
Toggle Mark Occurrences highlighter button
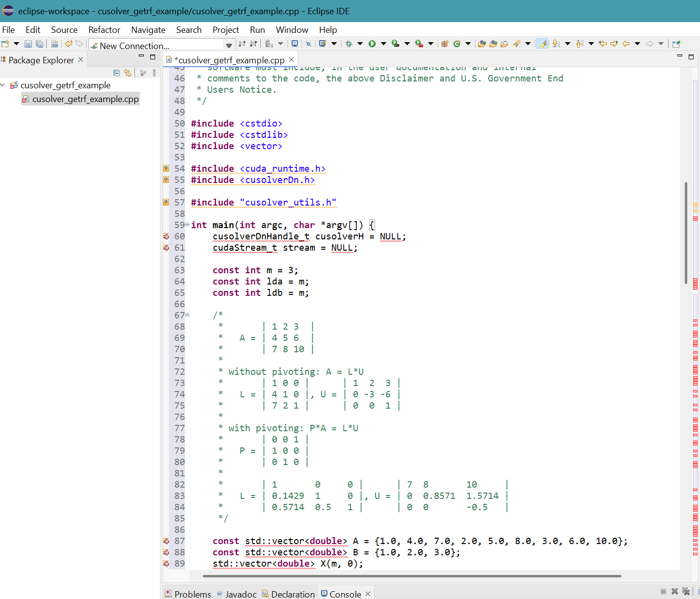click(x=542, y=44)
